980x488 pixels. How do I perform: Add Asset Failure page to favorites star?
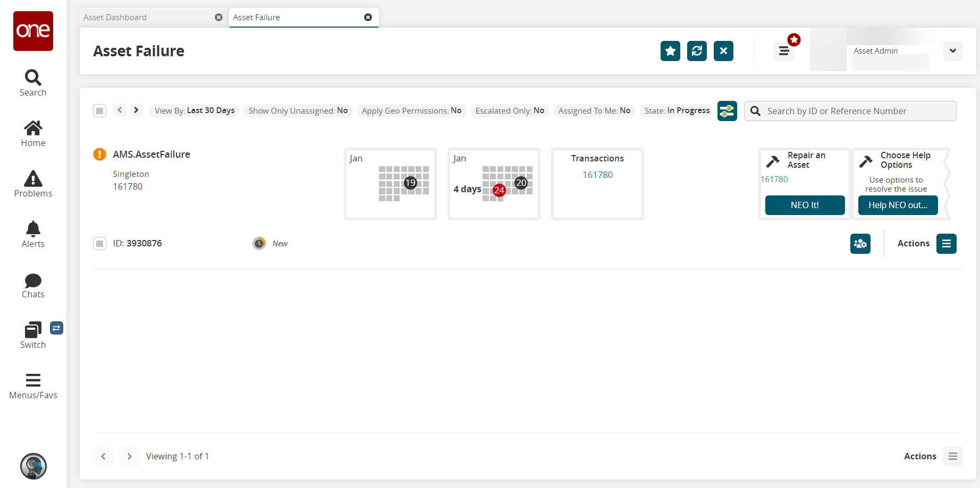click(x=670, y=51)
